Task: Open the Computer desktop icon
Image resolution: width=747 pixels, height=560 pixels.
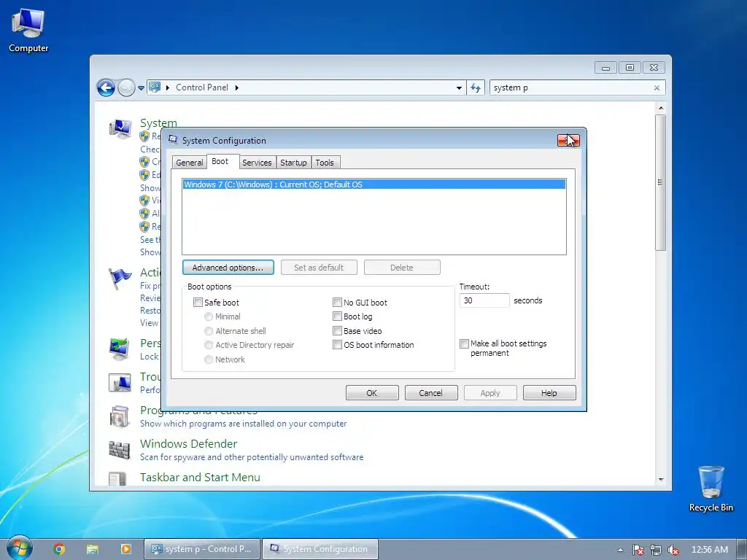Action: pyautogui.click(x=28, y=29)
